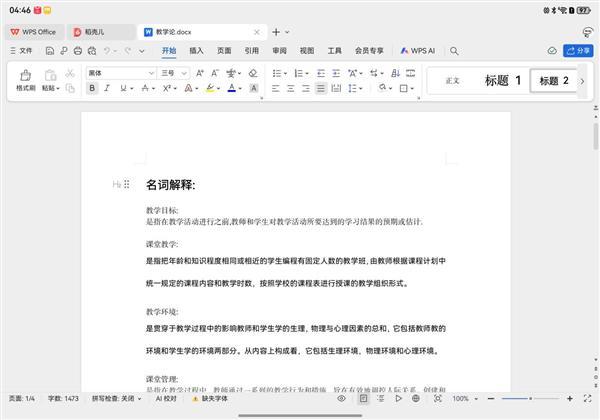This screenshot has width=600, height=420.
Task: Open the WPS AI assistant
Action: pos(416,50)
